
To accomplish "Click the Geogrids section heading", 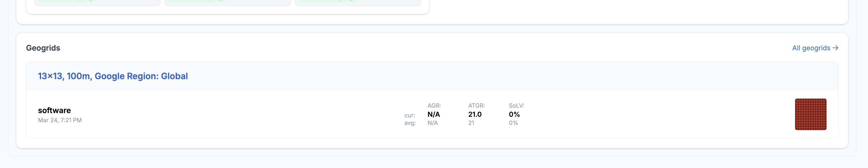I will (x=43, y=48).
